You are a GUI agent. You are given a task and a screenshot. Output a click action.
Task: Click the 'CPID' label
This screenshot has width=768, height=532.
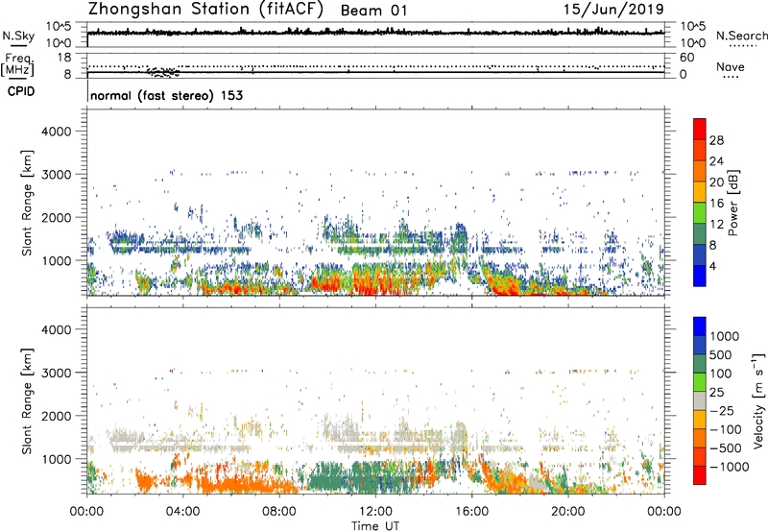tap(21, 91)
